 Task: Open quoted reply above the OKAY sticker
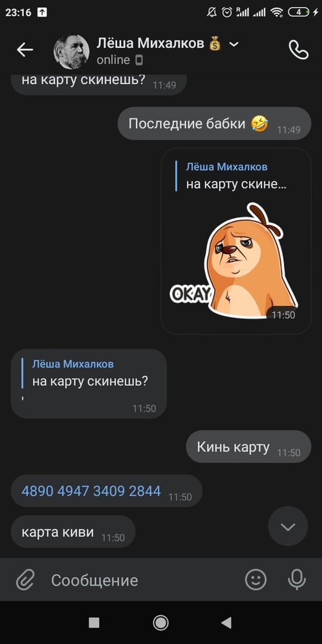(232, 175)
